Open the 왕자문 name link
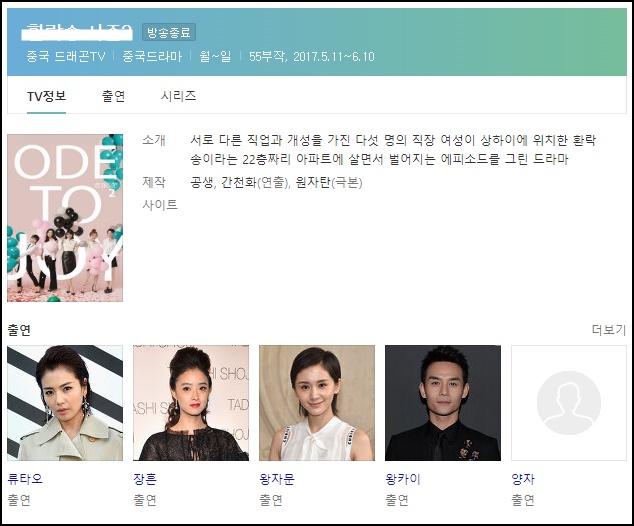Viewport: 634px width, 526px height. pos(277,479)
